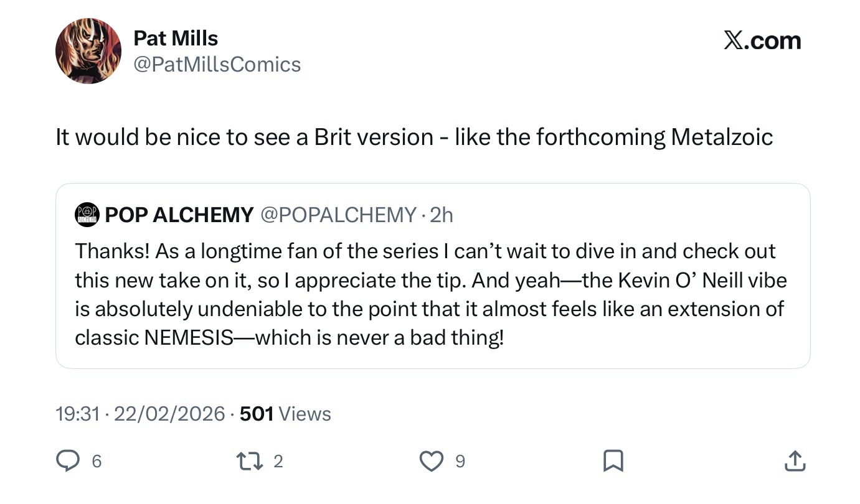Click the like count of 9
The image size is (860, 504).
tap(460, 461)
